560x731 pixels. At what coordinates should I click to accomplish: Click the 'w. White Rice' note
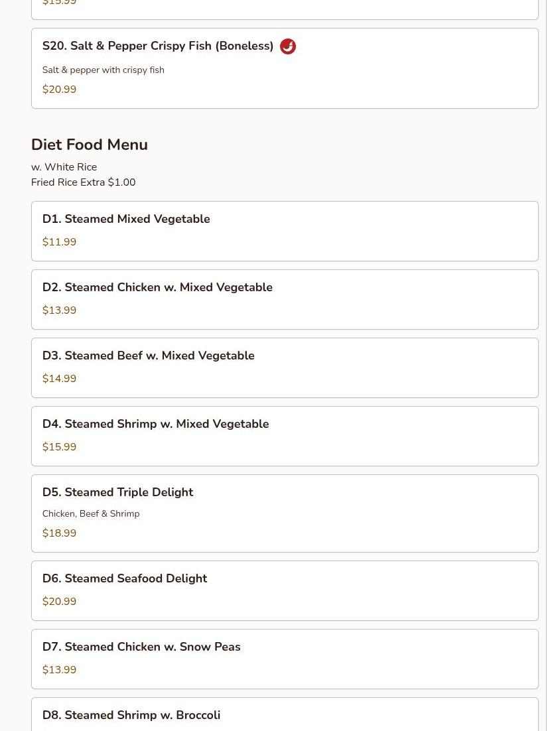[x=64, y=167]
